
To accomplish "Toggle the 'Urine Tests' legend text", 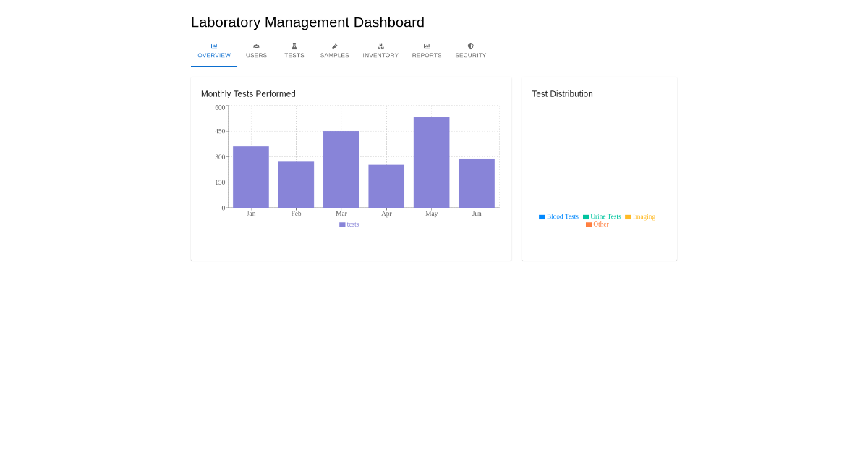I will 605,216.
